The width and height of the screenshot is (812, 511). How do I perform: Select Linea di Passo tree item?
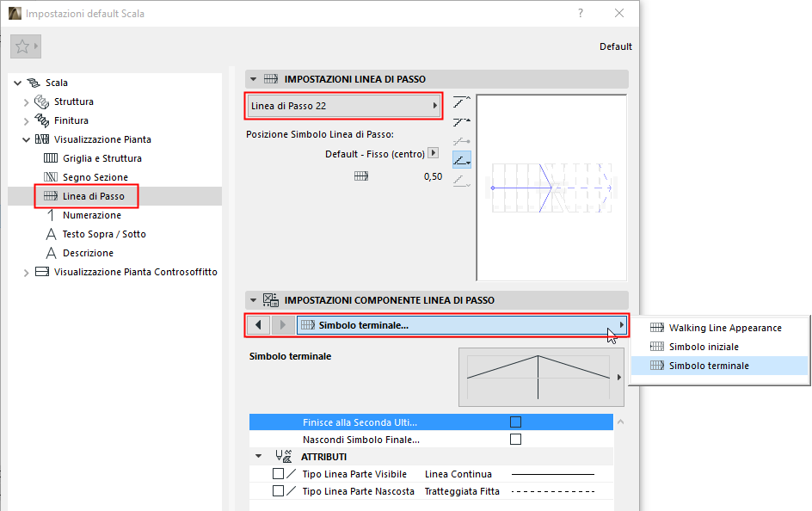(93, 196)
